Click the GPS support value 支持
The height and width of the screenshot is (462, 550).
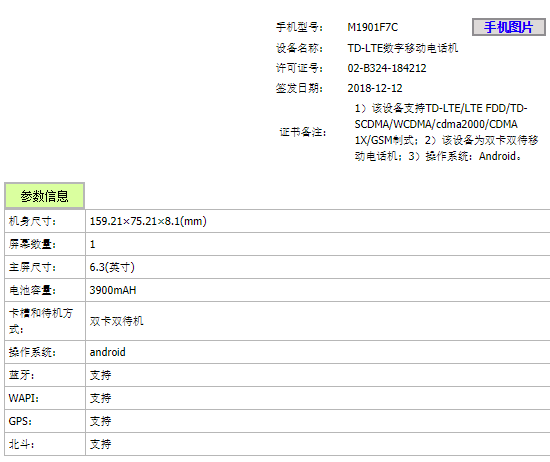tap(100, 421)
